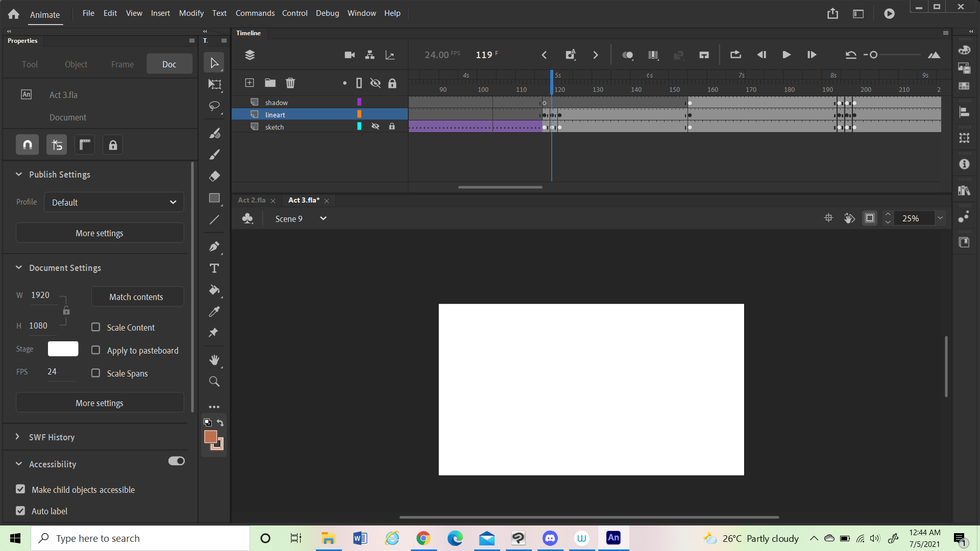Uncheck Make child objects accessible

tap(20, 489)
